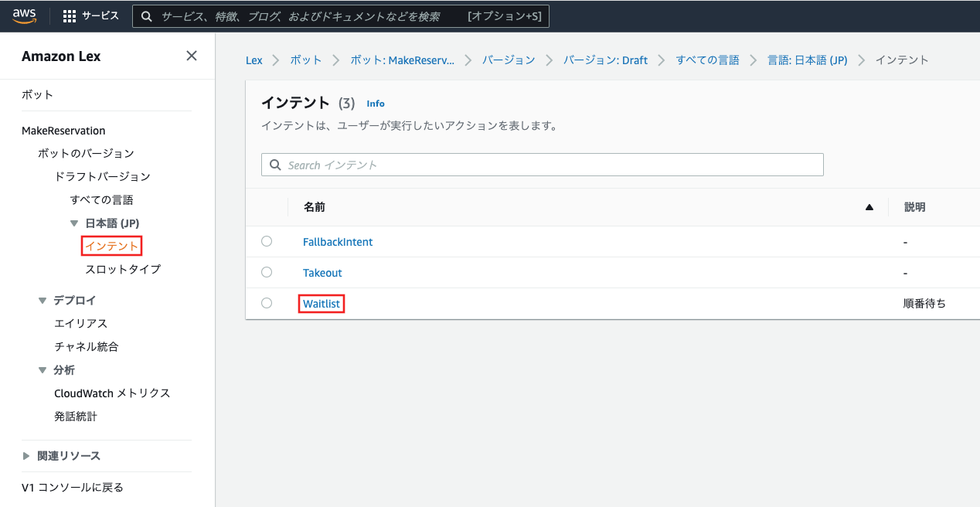The height and width of the screenshot is (507, 980).
Task: Click the ボット: MakeReserv... breadcrumb
Action: click(402, 60)
